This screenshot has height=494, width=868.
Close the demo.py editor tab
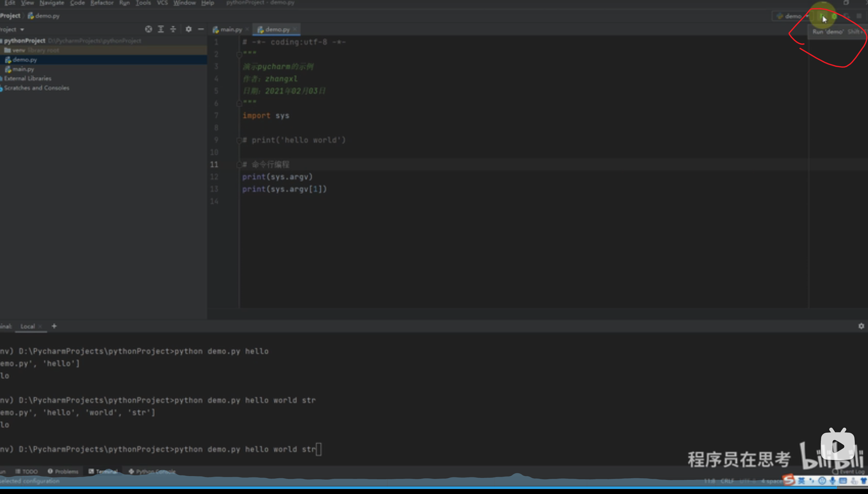tap(295, 30)
